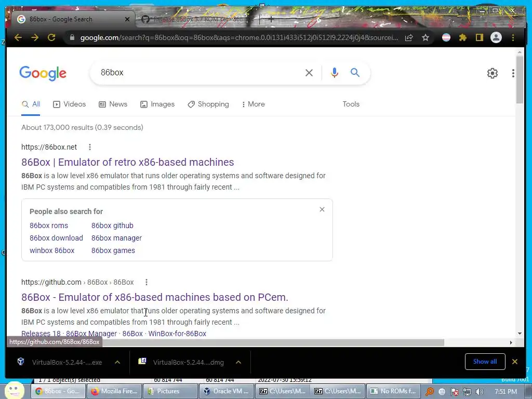The height and width of the screenshot is (399, 532).
Task: Search for winbox 86box
Action: pyautogui.click(x=52, y=251)
